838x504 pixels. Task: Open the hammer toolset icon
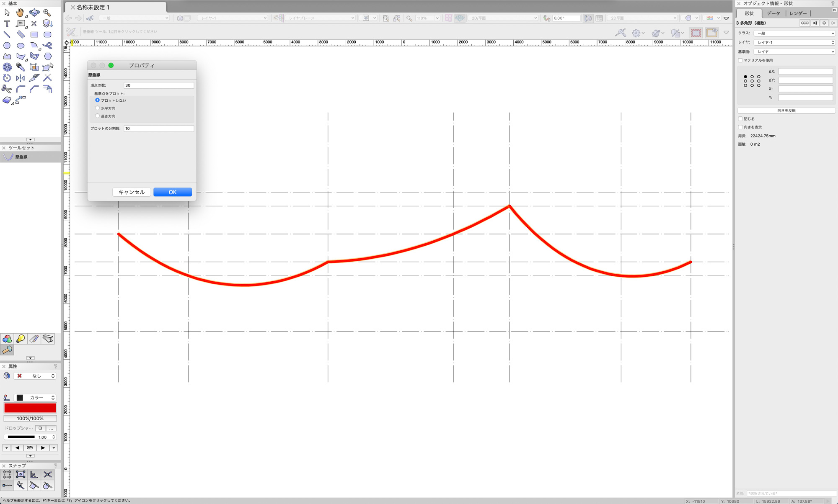point(7,350)
